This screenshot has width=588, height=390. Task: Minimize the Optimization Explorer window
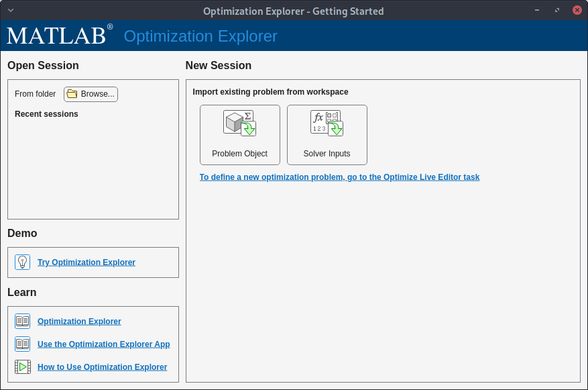point(537,10)
